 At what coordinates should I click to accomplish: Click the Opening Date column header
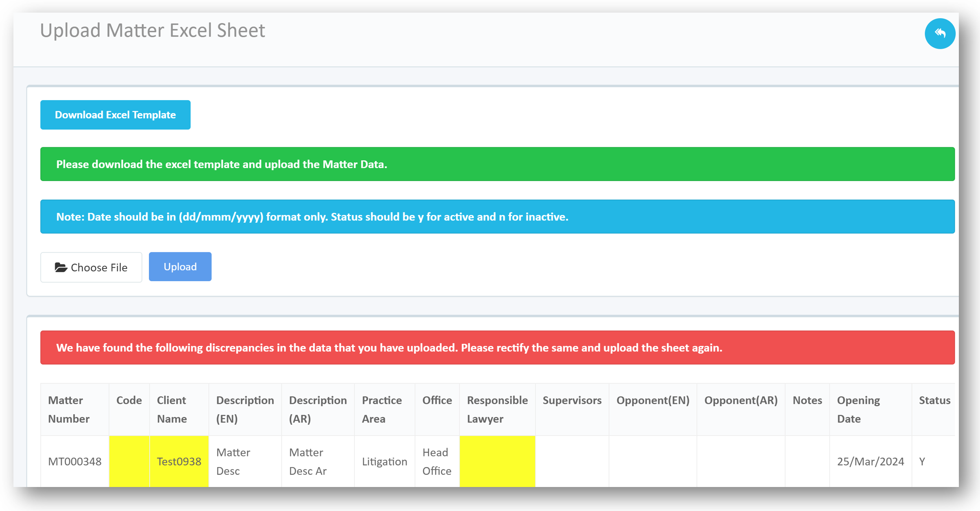pos(858,409)
